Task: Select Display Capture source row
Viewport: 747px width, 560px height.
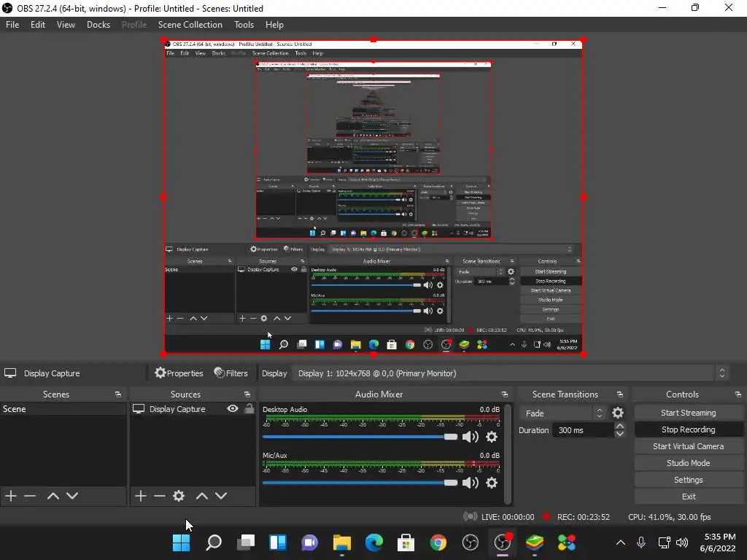Action: (x=193, y=409)
